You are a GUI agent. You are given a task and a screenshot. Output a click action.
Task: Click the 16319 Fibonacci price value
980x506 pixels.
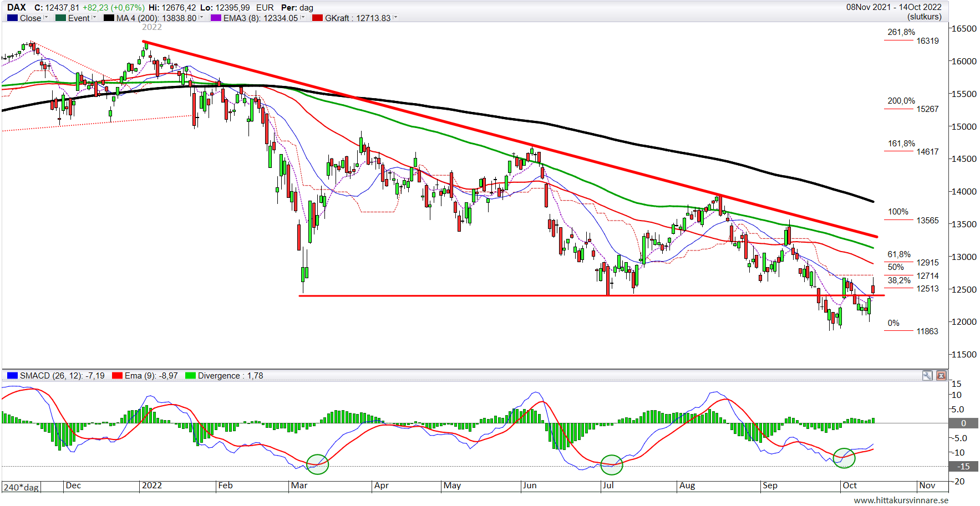pyautogui.click(x=927, y=41)
